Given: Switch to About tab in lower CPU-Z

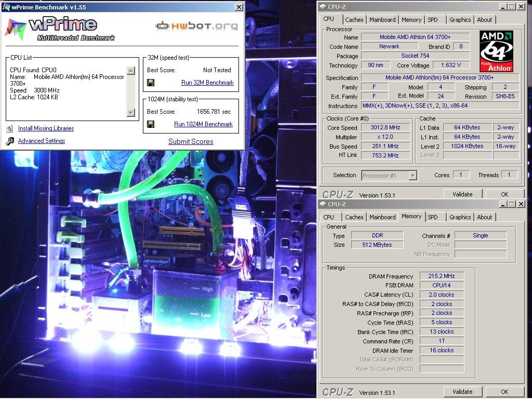Looking at the screenshot, I should click(485, 217).
